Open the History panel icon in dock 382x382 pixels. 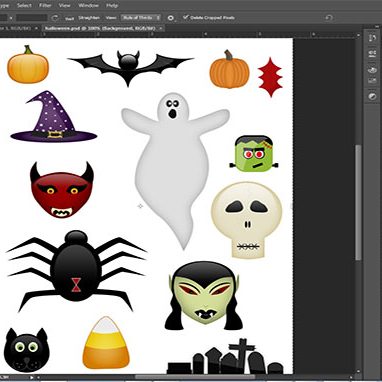coord(372,38)
